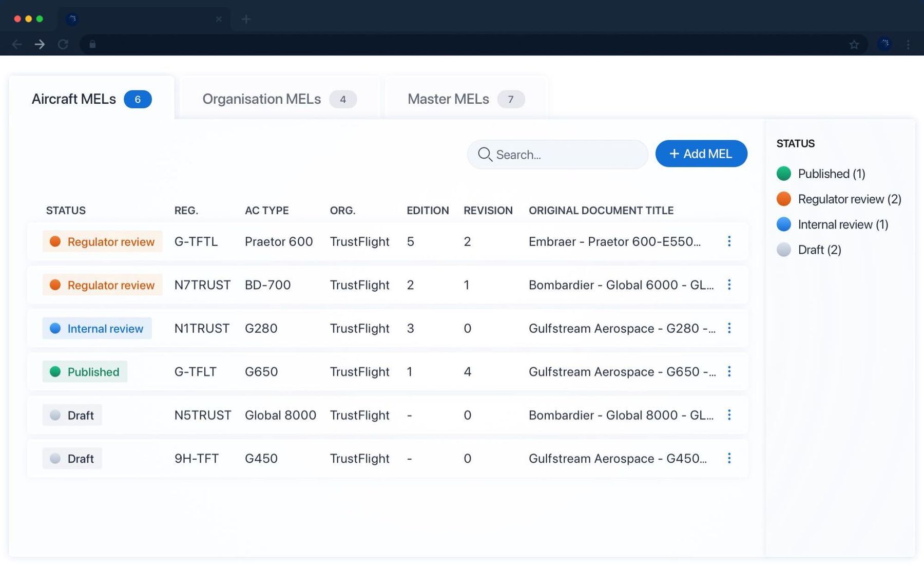Viewport: 924px width, 566px height.
Task: Click the Add MEL button
Action: [701, 154]
